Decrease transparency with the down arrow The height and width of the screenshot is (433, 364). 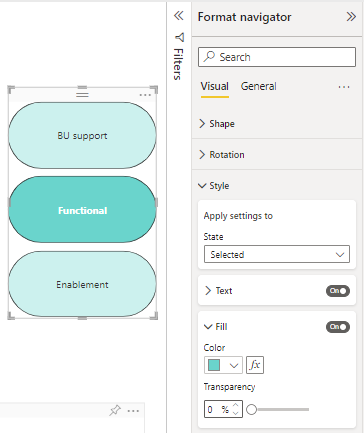(236, 413)
